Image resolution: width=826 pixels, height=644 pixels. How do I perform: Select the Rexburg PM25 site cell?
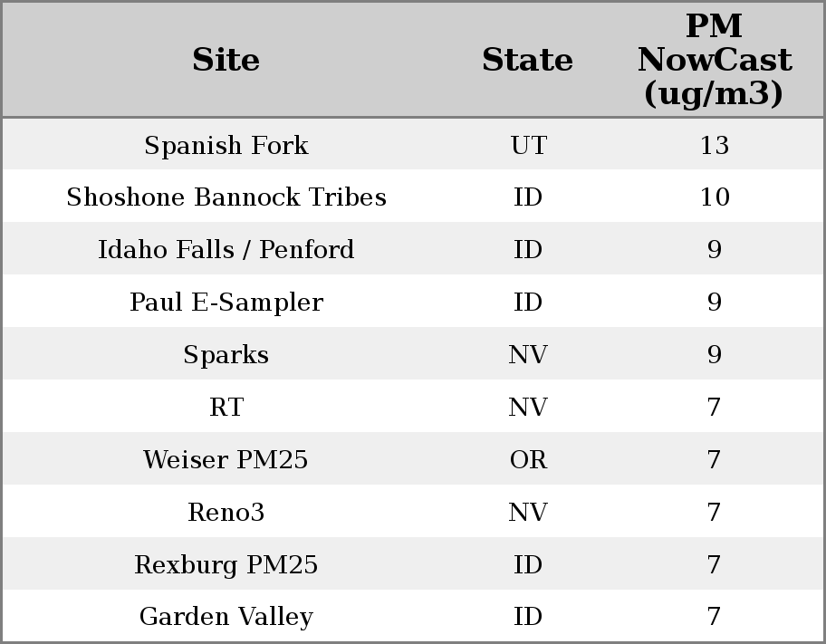pyautogui.click(x=226, y=565)
